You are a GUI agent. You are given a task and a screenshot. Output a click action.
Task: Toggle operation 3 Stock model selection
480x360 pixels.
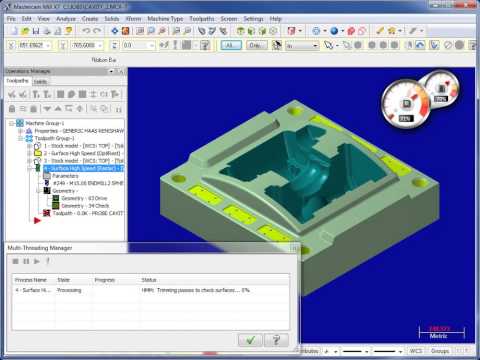38,161
